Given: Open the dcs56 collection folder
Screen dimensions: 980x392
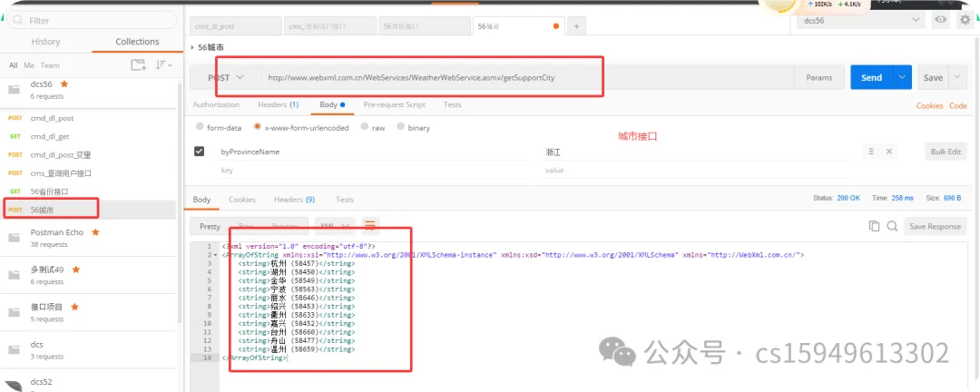Looking at the screenshot, I should coord(13,90).
